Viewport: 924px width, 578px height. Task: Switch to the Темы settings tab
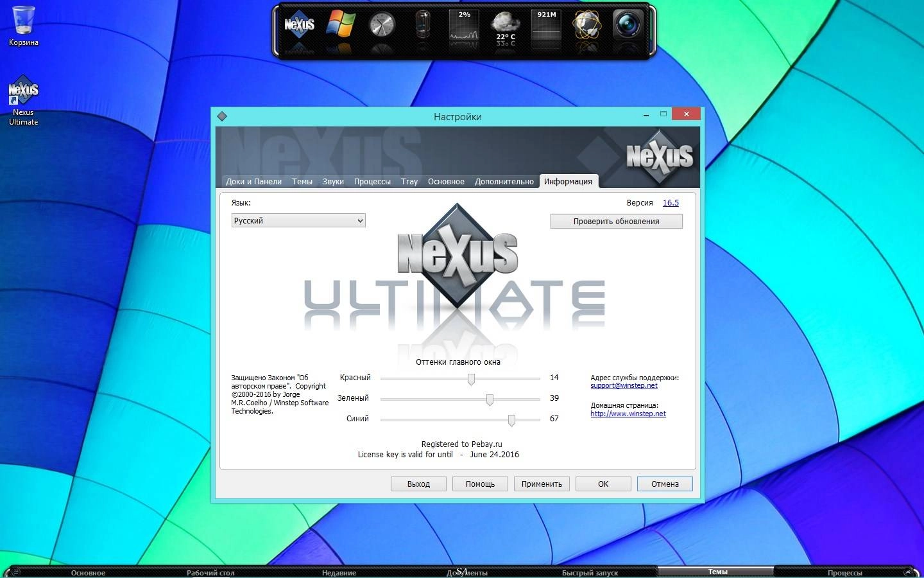tap(302, 182)
